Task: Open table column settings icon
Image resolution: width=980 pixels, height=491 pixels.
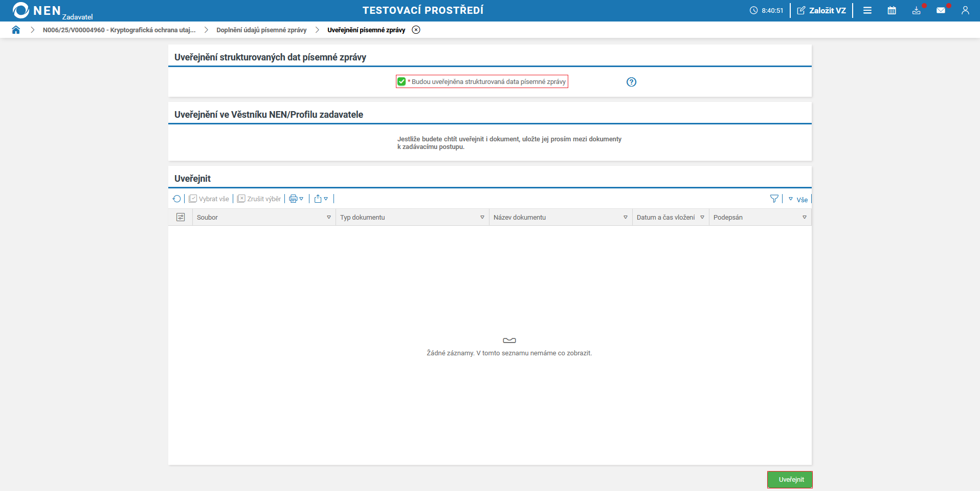Action: [x=181, y=217]
